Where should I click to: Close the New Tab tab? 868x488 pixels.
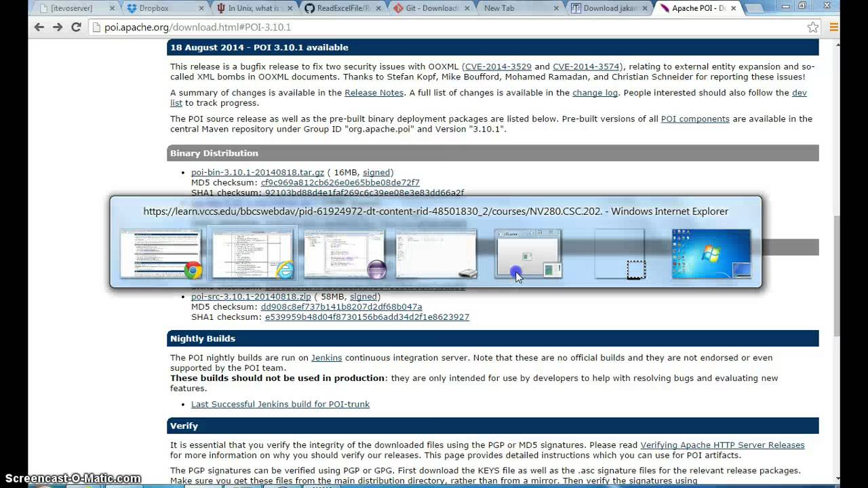tap(556, 8)
